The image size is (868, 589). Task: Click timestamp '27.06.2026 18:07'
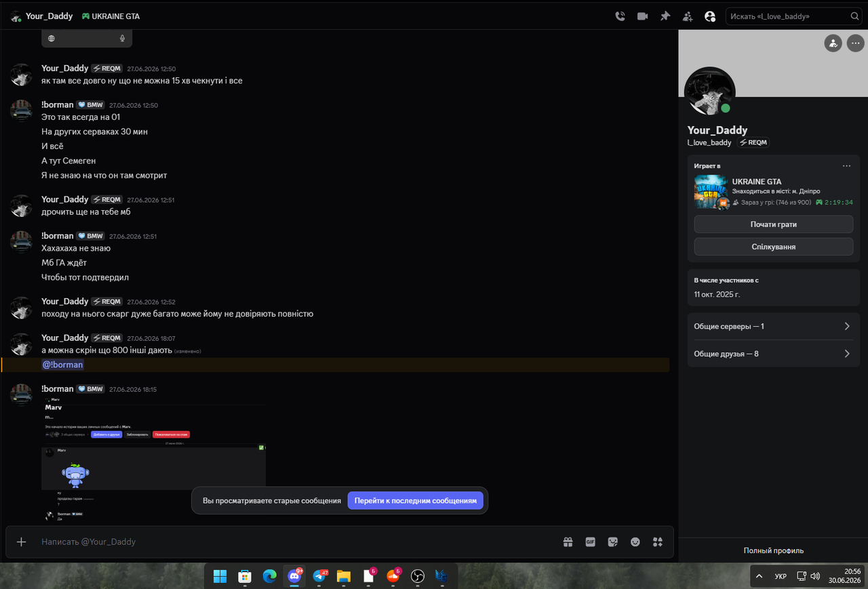tap(151, 338)
